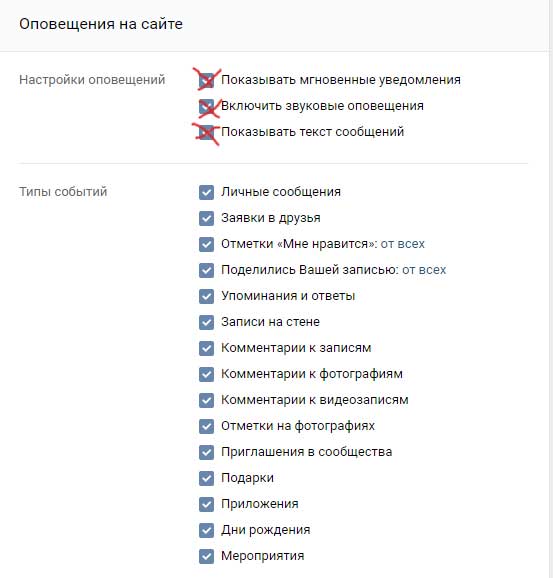Toggle Отметки «Мне нравится» checkbox
Viewport: 553px width, 578px height.
[206, 244]
